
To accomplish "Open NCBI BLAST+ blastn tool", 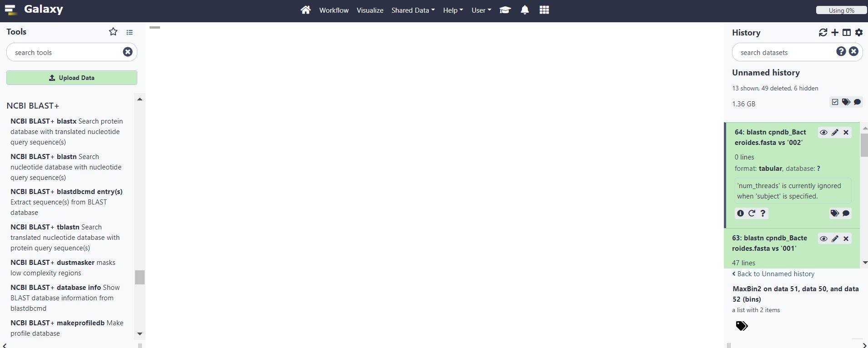I will click(66, 167).
